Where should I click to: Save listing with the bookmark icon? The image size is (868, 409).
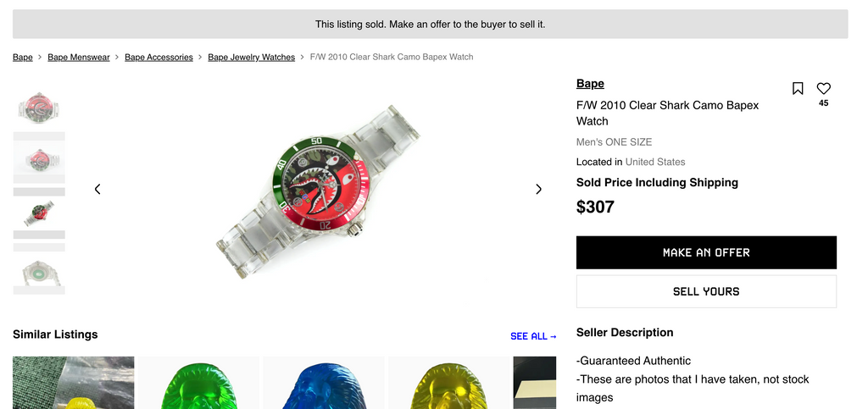coord(797,88)
